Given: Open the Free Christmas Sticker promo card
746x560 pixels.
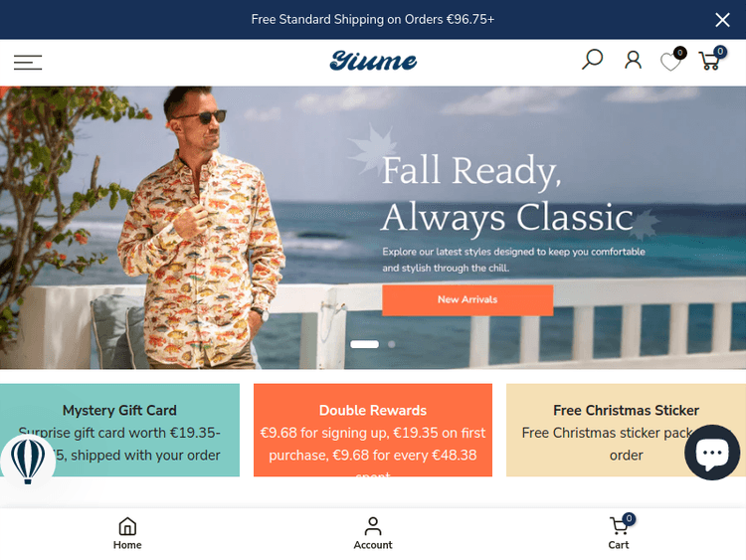Looking at the screenshot, I should click(x=626, y=430).
